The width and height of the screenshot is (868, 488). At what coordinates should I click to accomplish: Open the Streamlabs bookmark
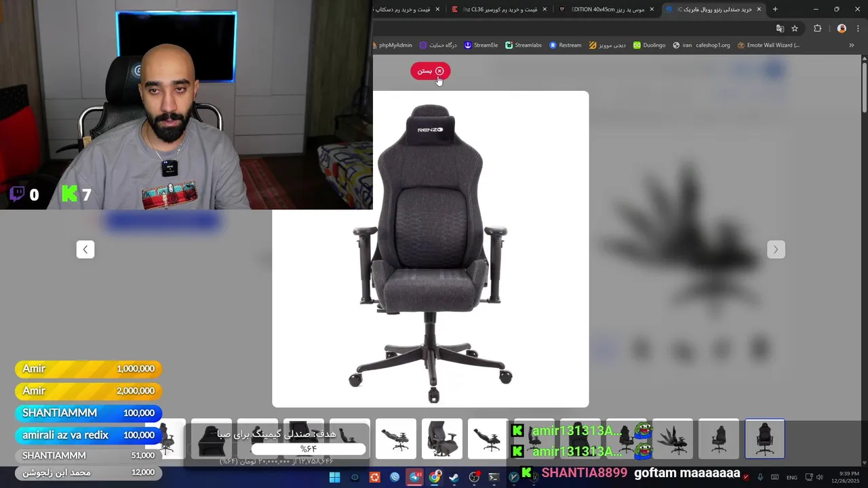pos(524,45)
